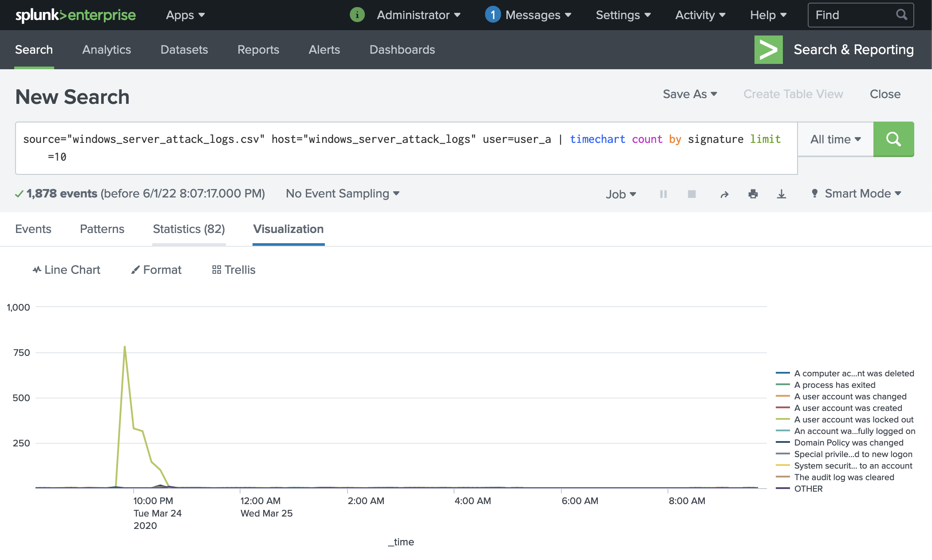Click the export download icon
Image resolution: width=932 pixels, height=560 pixels.
(782, 194)
